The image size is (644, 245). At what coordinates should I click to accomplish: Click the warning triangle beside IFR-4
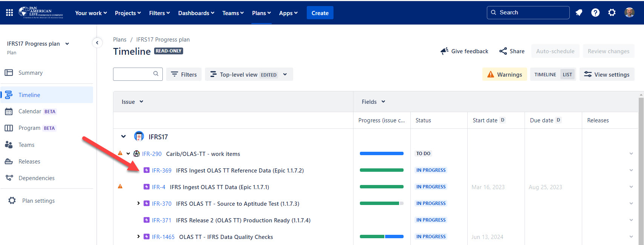pyautogui.click(x=120, y=186)
